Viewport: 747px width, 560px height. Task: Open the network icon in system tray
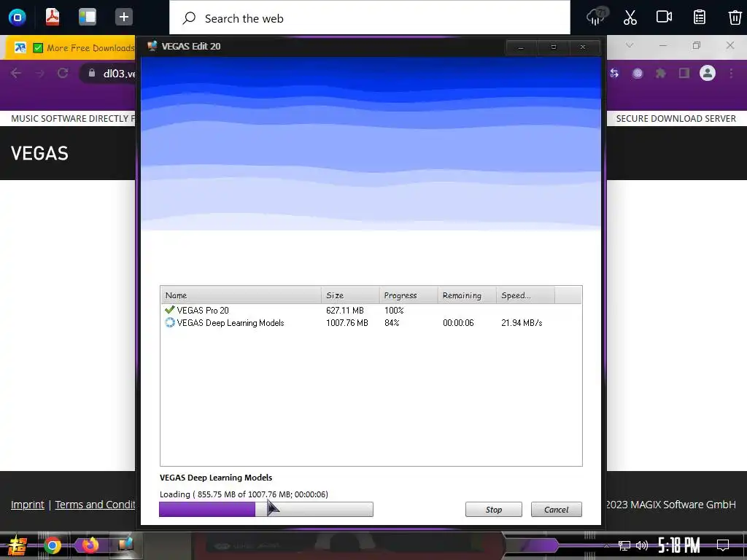(x=624, y=545)
